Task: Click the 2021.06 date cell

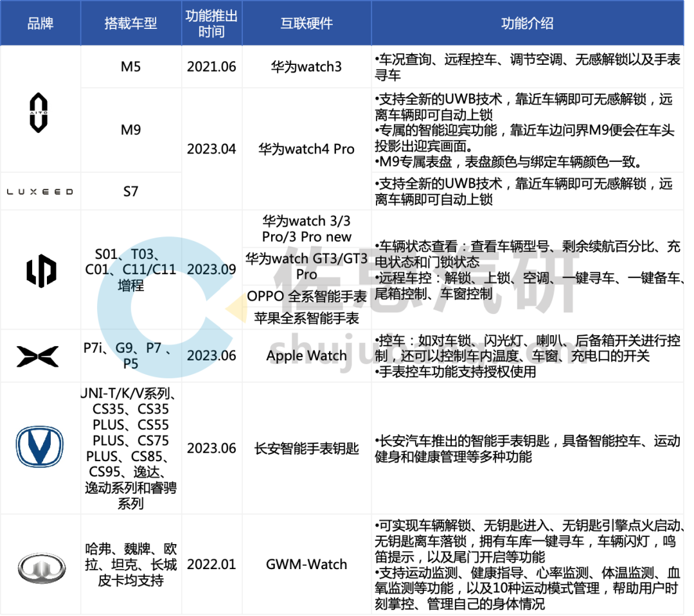Action: [211, 67]
